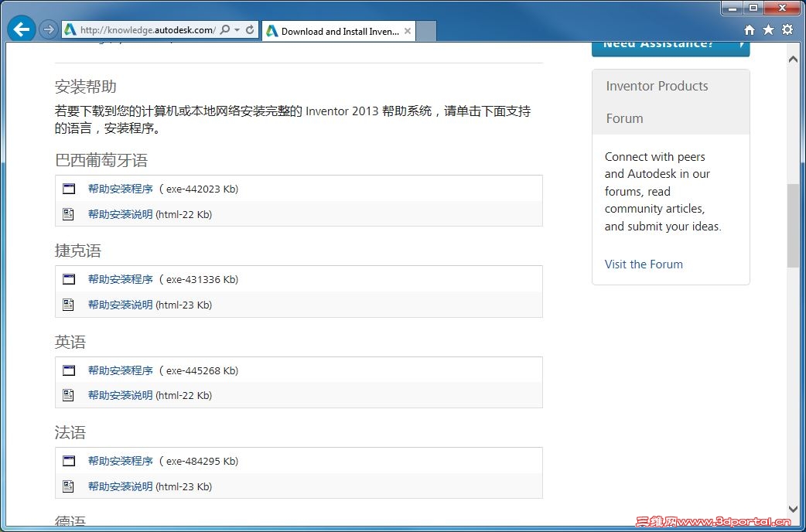806x532 pixels.
Task: Click the 巴西葡萄牙语 heading
Action: 101,160
